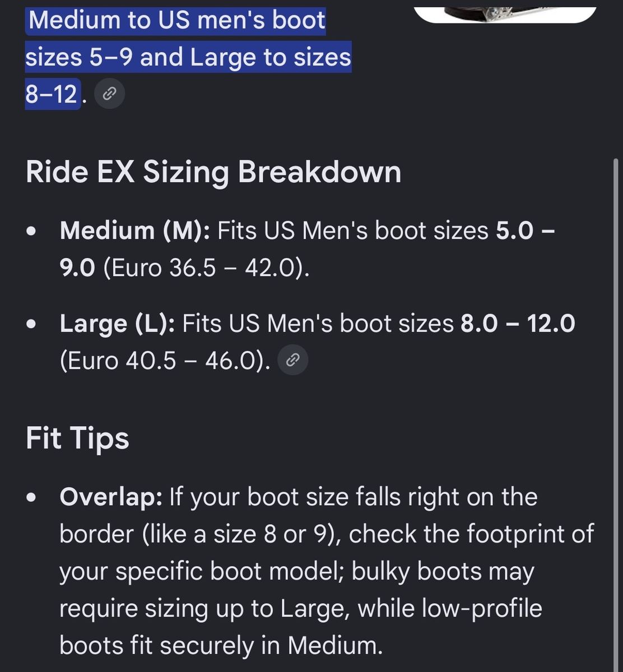Click the bullet point beside 'Large (L)'
The image size is (623, 672).
click(x=32, y=324)
